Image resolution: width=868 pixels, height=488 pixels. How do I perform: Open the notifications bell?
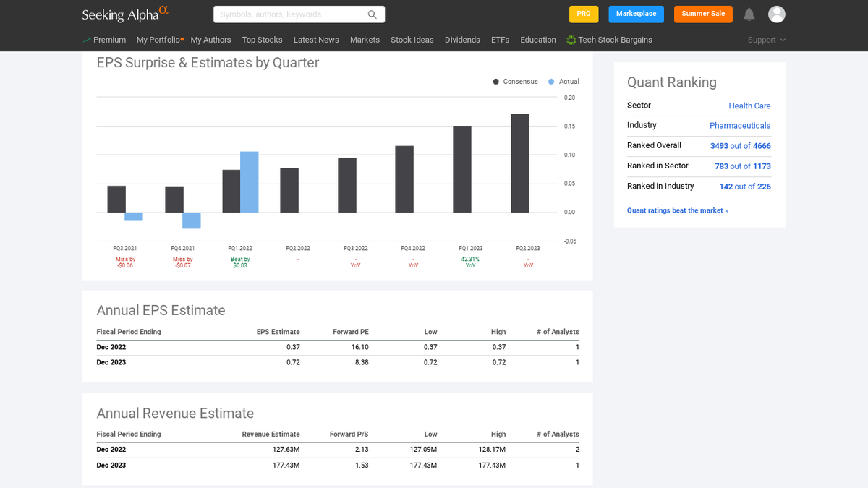[749, 14]
